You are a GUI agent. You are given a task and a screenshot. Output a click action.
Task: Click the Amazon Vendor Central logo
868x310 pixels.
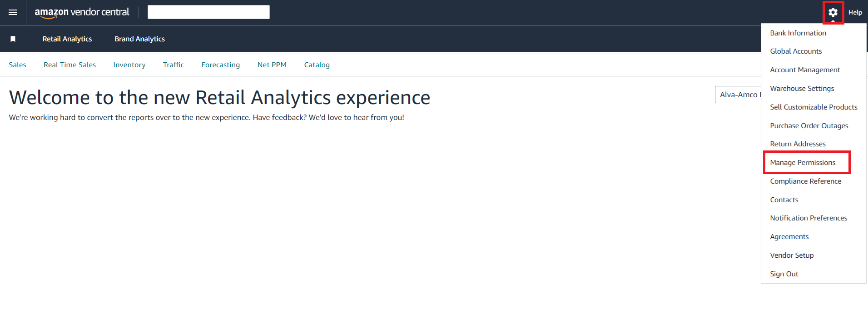pyautogui.click(x=82, y=12)
